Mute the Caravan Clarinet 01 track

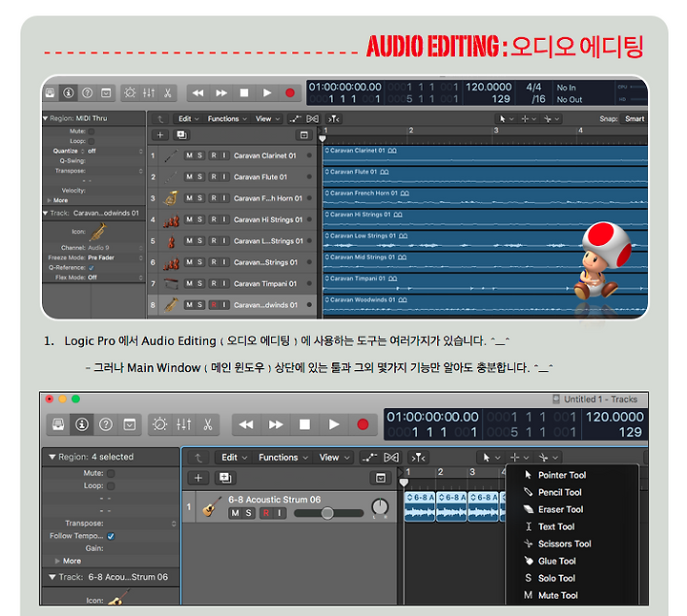click(x=189, y=155)
